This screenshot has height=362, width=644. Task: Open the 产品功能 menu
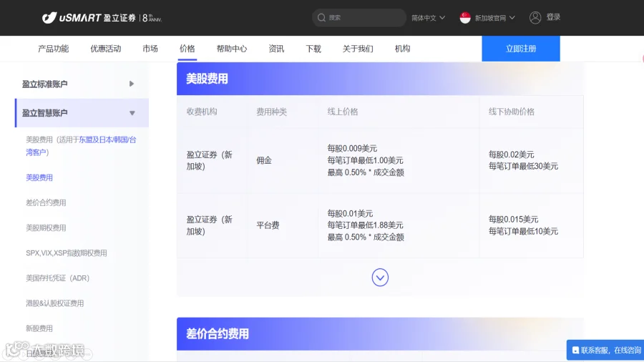(x=54, y=49)
